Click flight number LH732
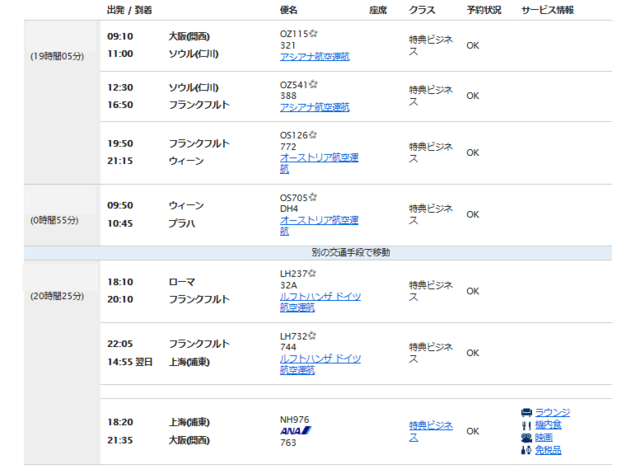640x469 pixels. [x=293, y=336]
